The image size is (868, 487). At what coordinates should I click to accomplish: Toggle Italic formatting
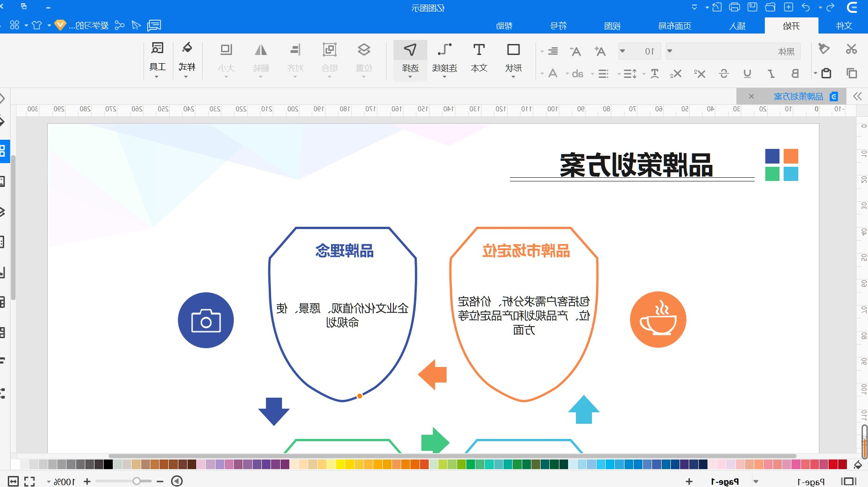tap(771, 73)
